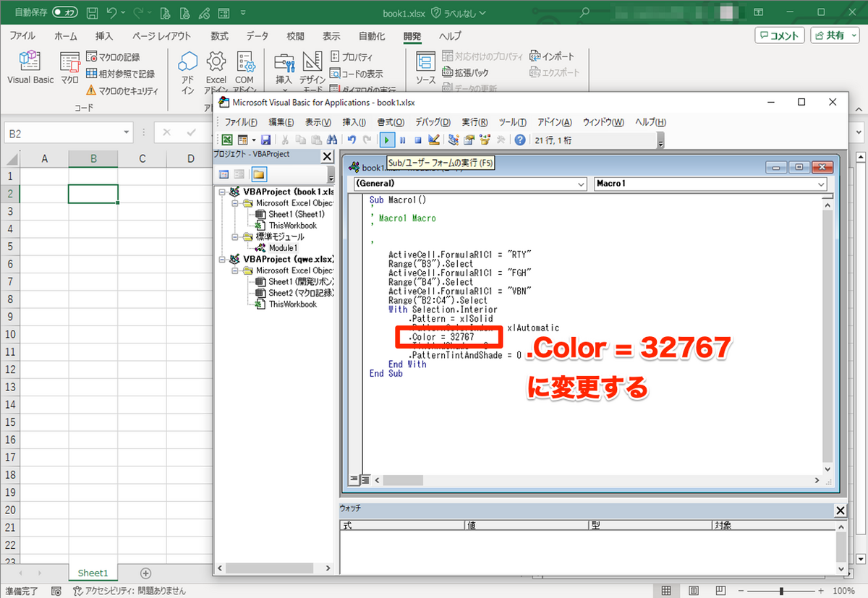Toggle Design Mode in the VBA toolbar
The width and height of the screenshot is (868, 598).
point(433,140)
